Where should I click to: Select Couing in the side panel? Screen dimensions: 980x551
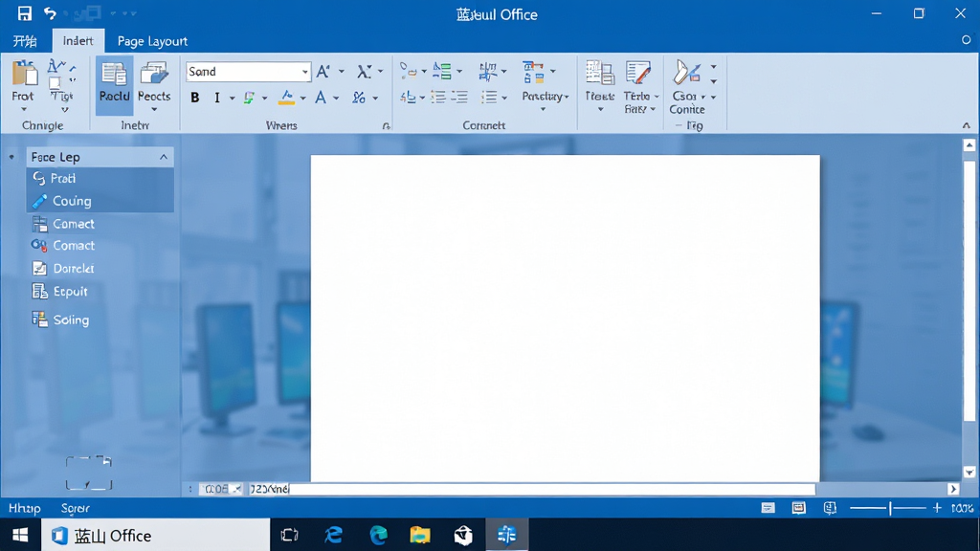[x=100, y=201]
